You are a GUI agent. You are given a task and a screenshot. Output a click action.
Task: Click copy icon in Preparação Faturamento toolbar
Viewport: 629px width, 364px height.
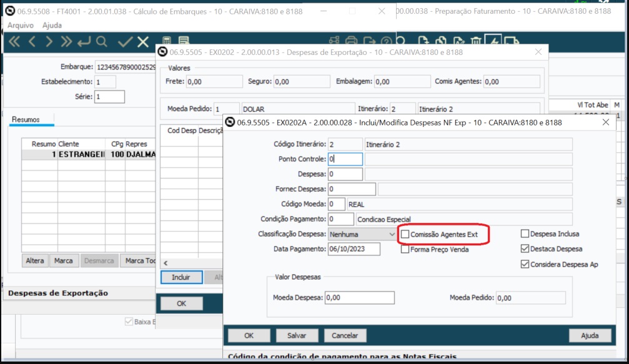point(441,41)
